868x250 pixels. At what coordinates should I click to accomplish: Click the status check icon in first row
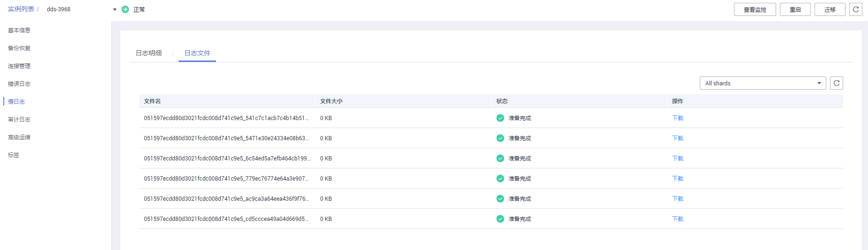(500, 118)
